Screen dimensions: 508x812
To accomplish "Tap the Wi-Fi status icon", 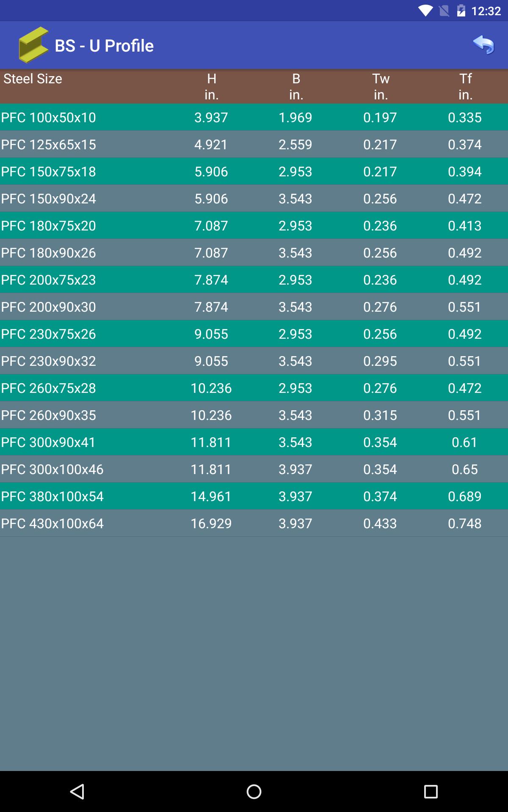I will 425,11.
